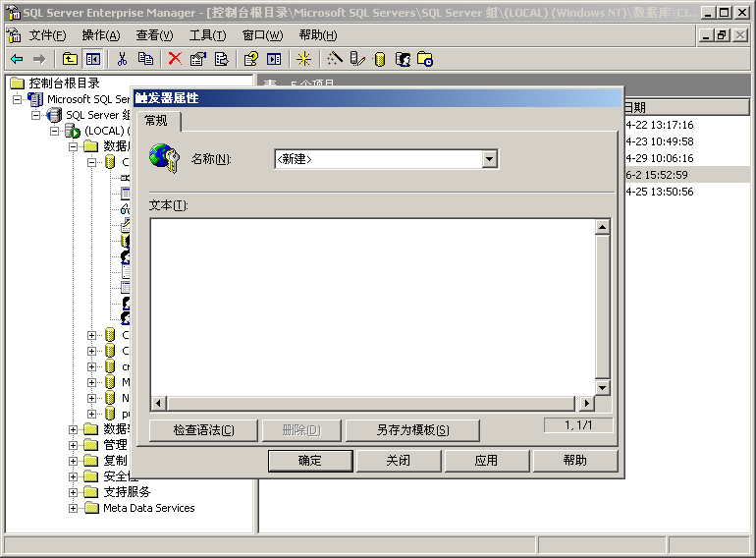This screenshot has width=756, height=558.
Task: Open the 名称 dropdown showing <新建>
Action: pos(489,159)
